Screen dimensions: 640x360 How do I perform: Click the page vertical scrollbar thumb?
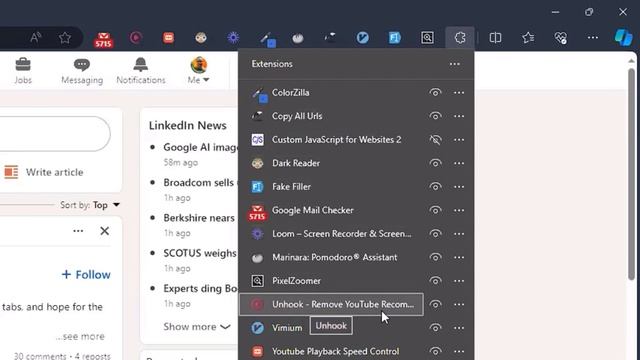pos(631,174)
